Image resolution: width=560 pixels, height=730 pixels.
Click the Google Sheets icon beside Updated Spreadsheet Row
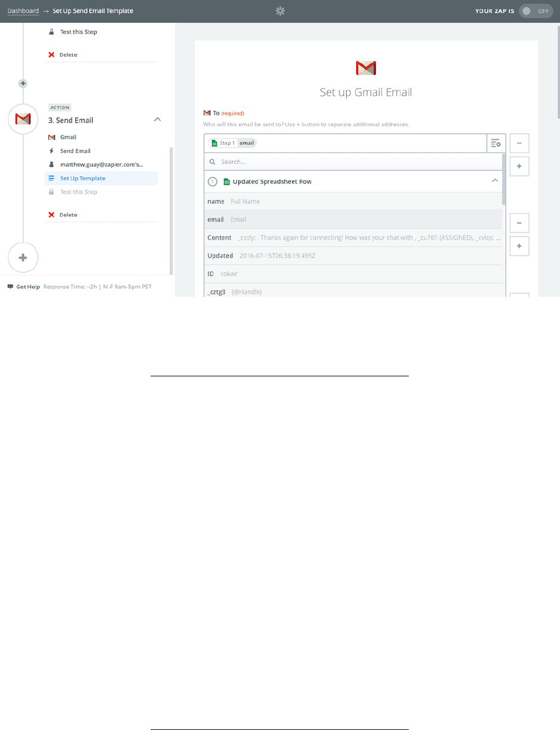(x=227, y=181)
